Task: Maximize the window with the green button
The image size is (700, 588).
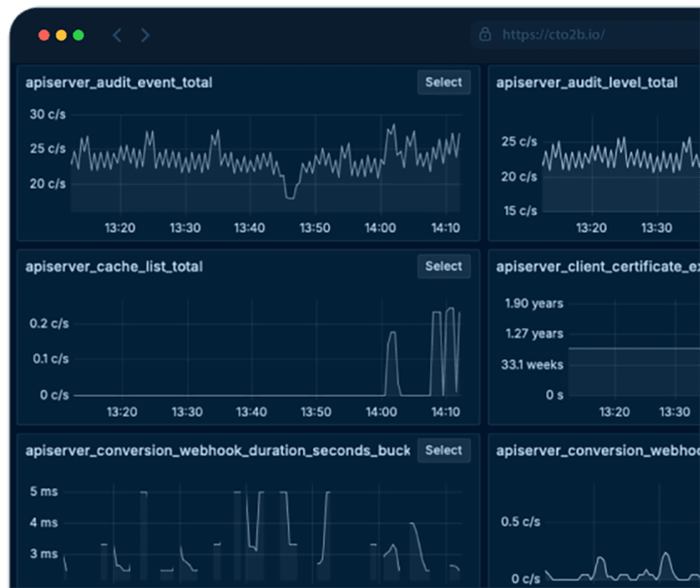Action: pyautogui.click(x=78, y=35)
